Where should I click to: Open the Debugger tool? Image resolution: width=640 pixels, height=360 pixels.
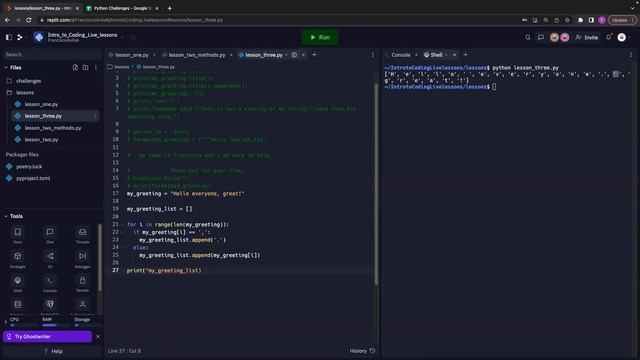tap(82, 260)
